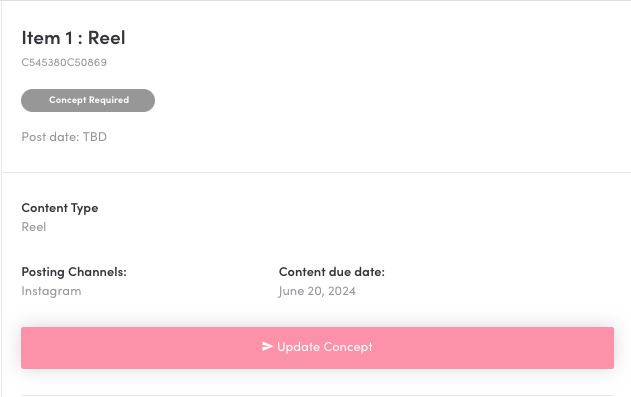Image resolution: width=631 pixels, height=397 pixels.
Task: Click the 2024 year in due date
Action: coord(342,291)
